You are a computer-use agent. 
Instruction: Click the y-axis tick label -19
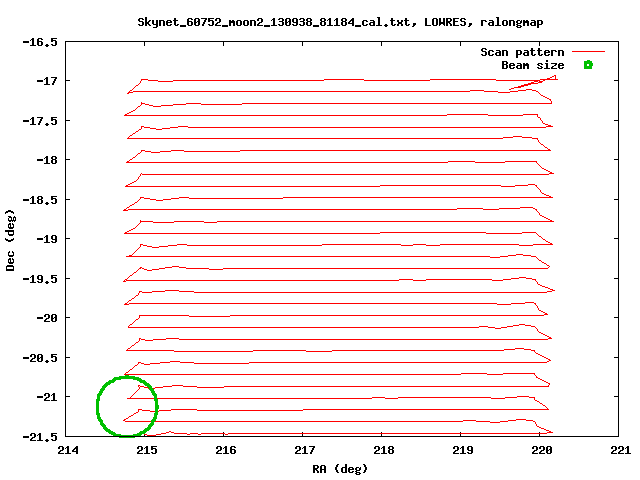(47, 239)
